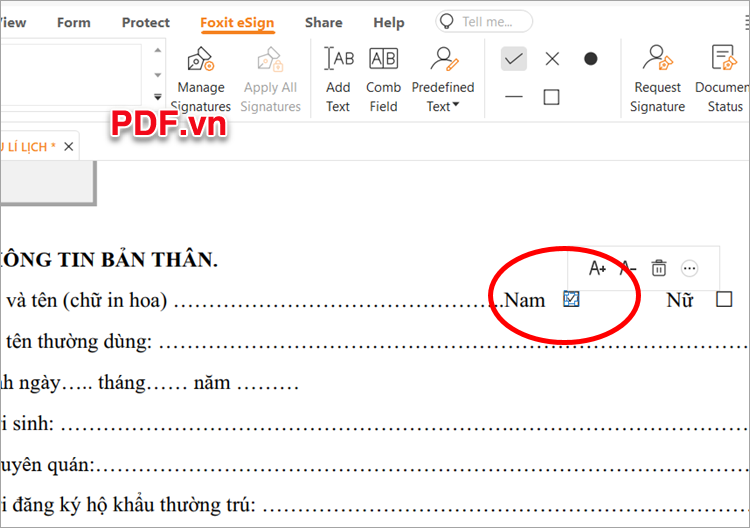
Task: Select the Add Text tool
Action: click(338, 78)
